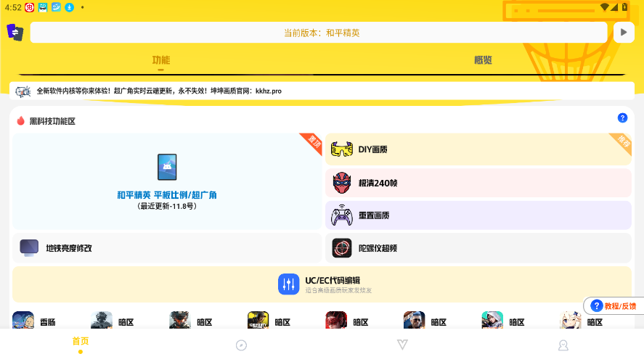This screenshot has height=362, width=644.
Task: Open the announcement banner about kkhz.pro
Action: (x=322, y=91)
